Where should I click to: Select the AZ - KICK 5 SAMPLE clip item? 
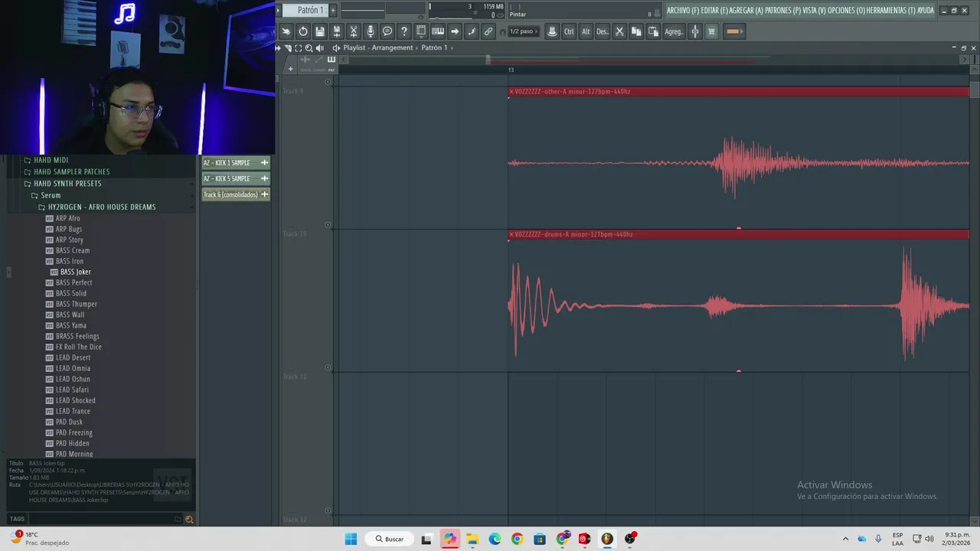click(235, 178)
